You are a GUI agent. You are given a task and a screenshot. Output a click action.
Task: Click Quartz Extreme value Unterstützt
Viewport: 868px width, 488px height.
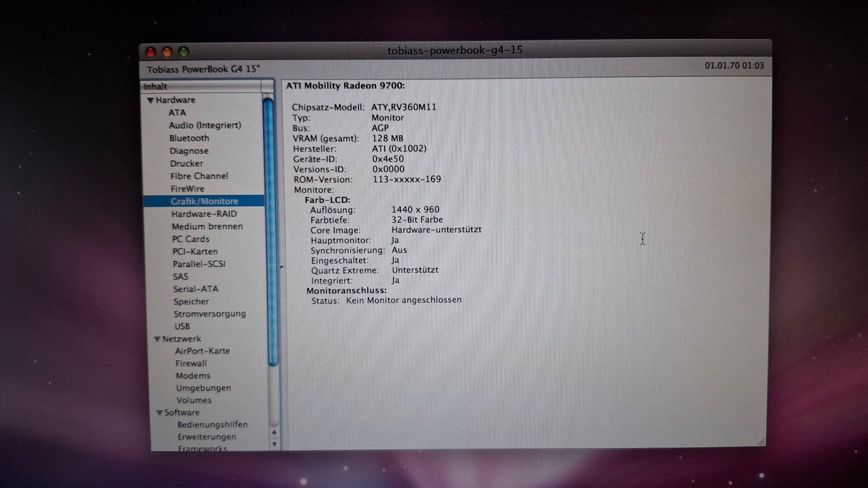tap(415, 270)
